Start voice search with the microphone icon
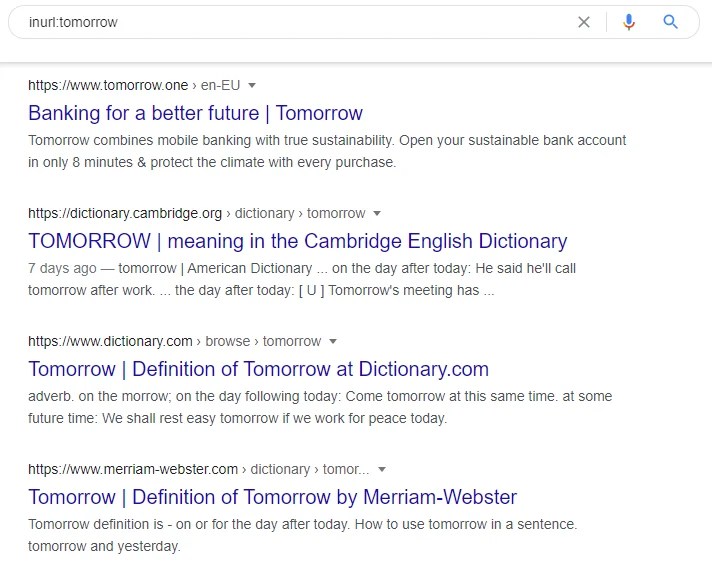 pyautogui.click(x=628, y=22)
